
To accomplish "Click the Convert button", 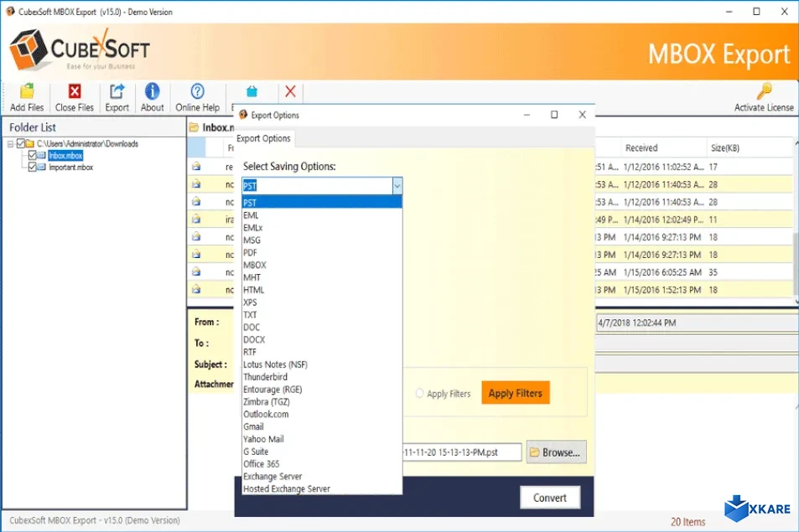I will (550, 498).
